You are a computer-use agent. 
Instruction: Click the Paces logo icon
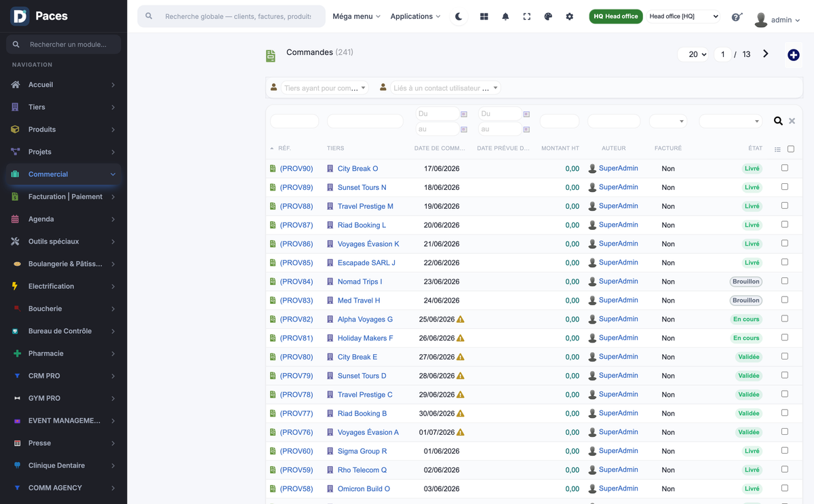tap(20, 16)
